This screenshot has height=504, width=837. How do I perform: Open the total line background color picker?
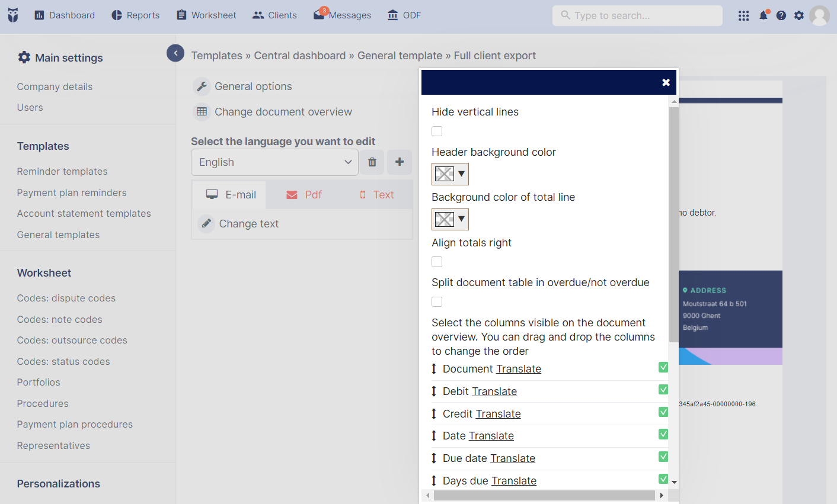pos(450,219)
